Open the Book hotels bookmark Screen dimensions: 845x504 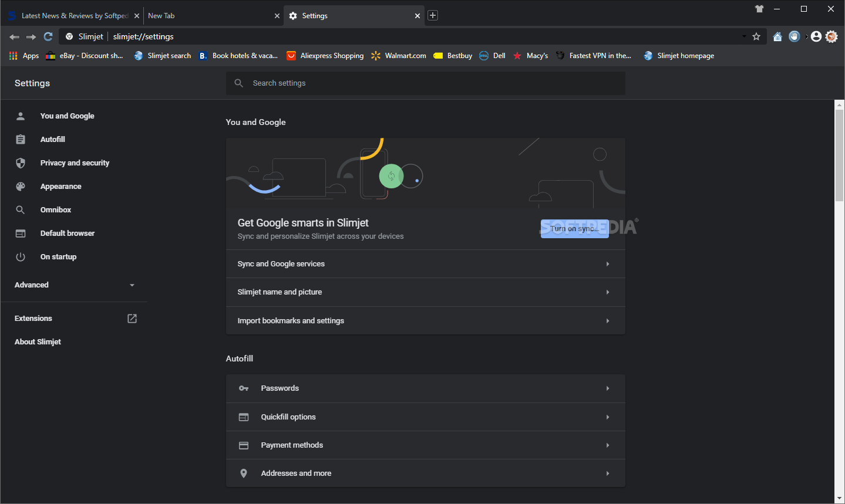click(x=238, y=56)
